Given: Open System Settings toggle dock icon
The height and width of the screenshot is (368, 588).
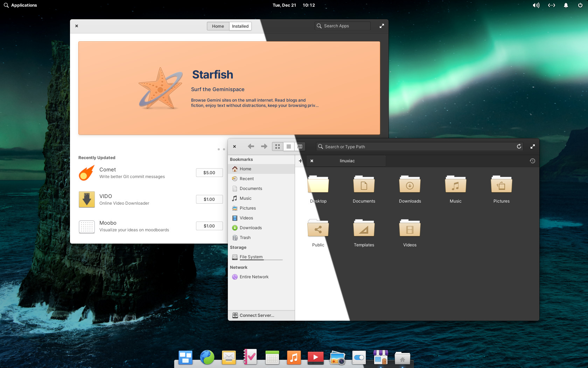Looking at the screenshot, I should point(359,357).
